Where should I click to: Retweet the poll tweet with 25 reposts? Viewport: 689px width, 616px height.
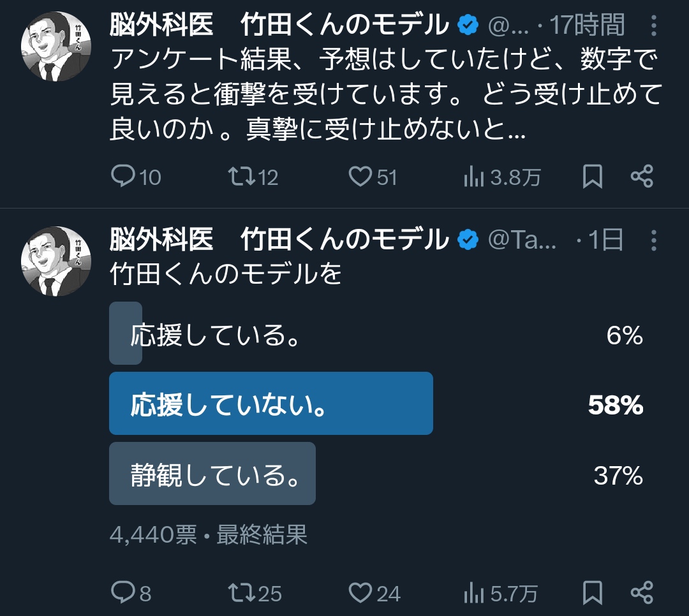click(241, 593)
